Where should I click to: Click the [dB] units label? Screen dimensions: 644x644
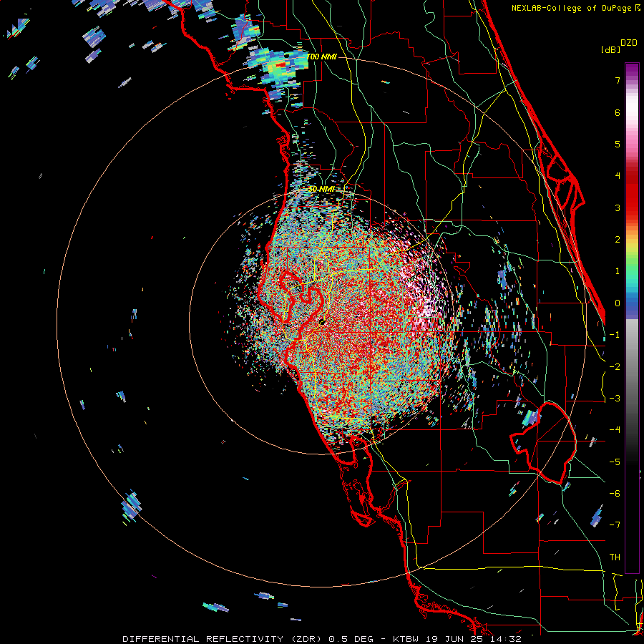(611, 49)
